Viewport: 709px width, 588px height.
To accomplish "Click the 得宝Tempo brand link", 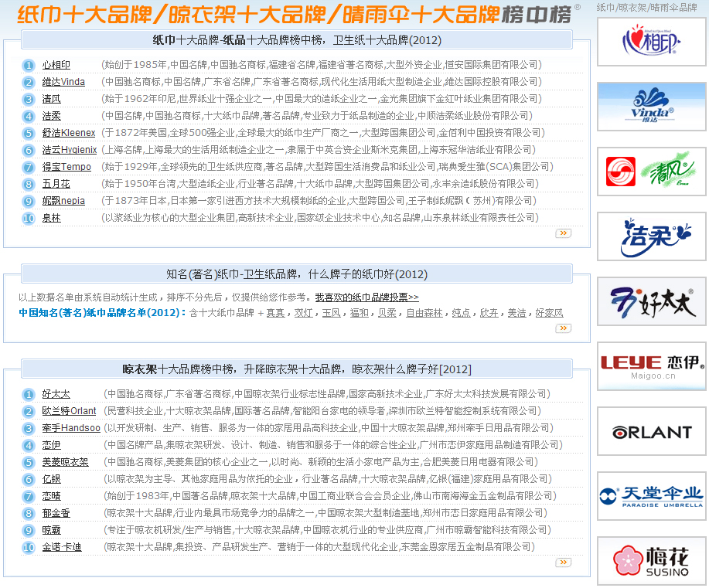I will [x=66, y=167].
